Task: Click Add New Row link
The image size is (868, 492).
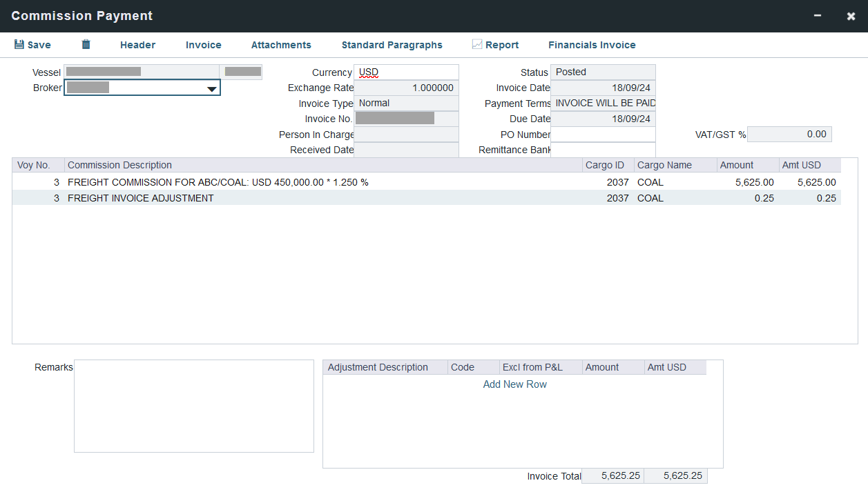Action: tap(514, 384)
